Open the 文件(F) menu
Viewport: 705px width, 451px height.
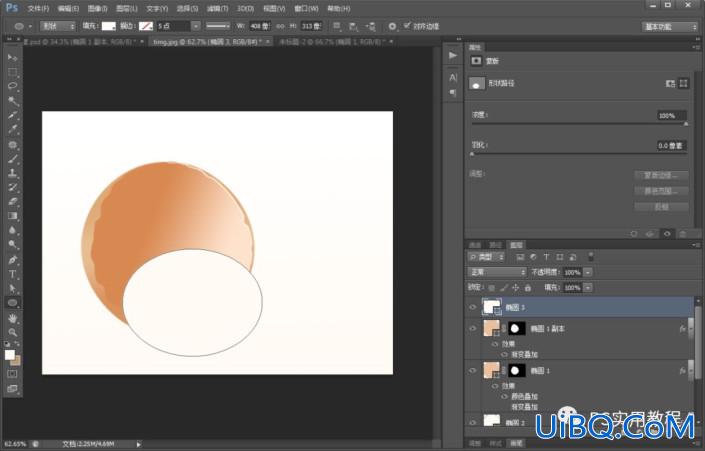point(38,9)
